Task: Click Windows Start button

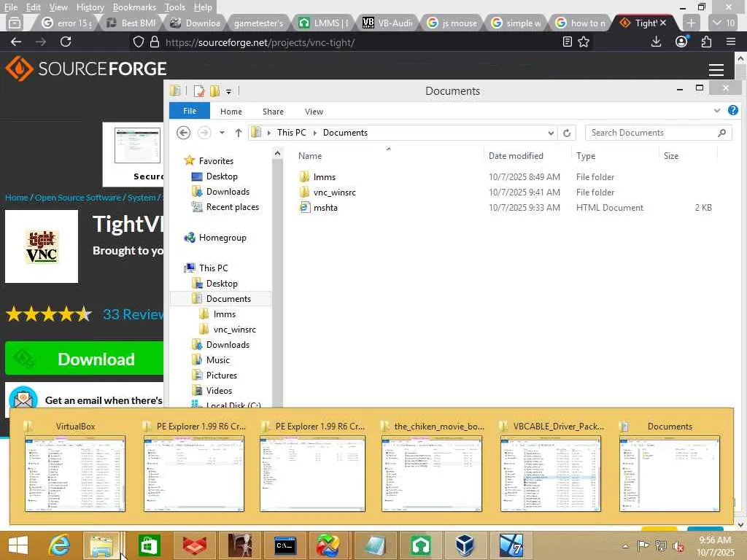Action: pos(18,545)
